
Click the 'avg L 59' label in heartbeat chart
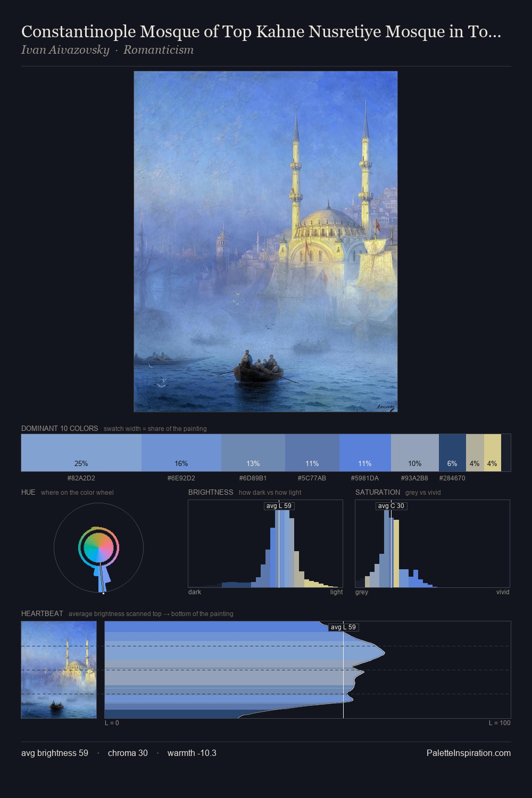[343, 627]
